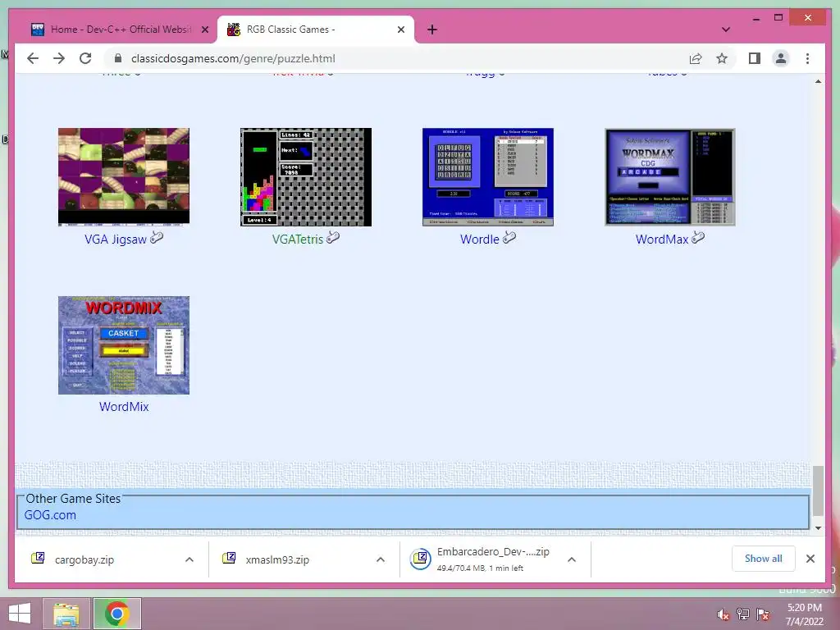
Task: Open the WordMax game thumbnail
Action: (x=670, y=177)
